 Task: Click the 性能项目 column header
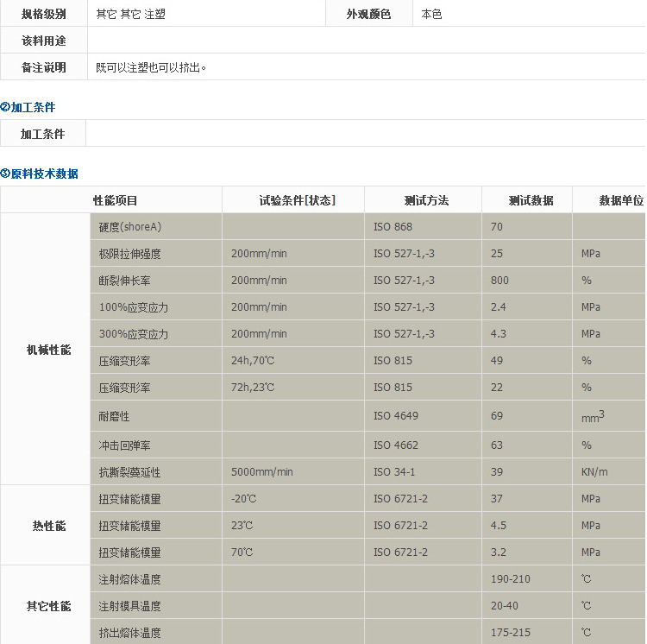tap(115, 200)
